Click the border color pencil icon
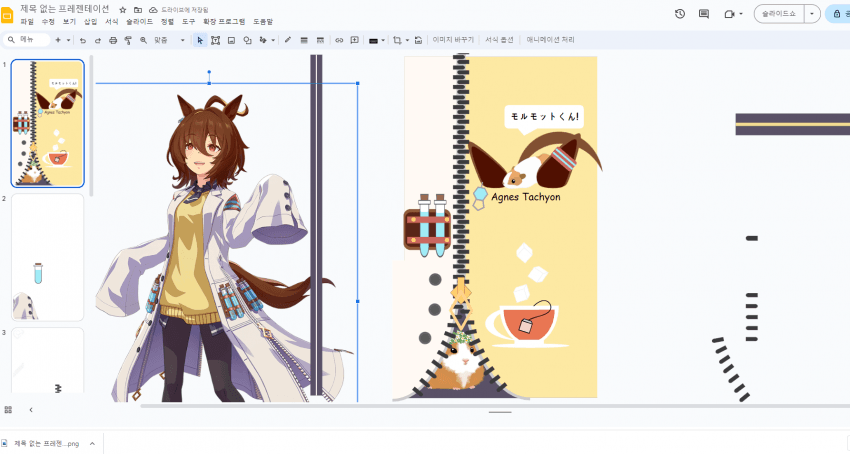The width and height of the screenshot is (850, 454). coord(288,40)
